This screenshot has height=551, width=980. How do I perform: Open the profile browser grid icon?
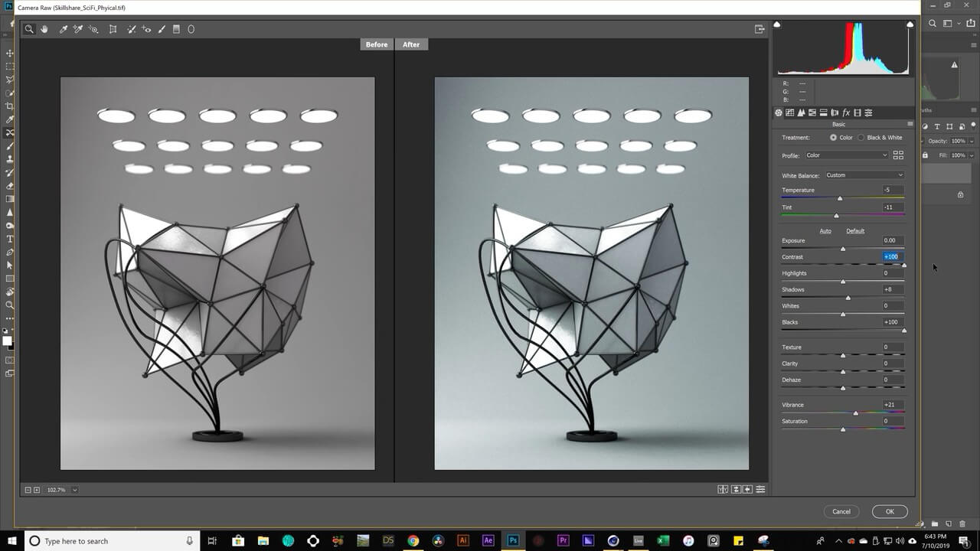pos(898,155)
